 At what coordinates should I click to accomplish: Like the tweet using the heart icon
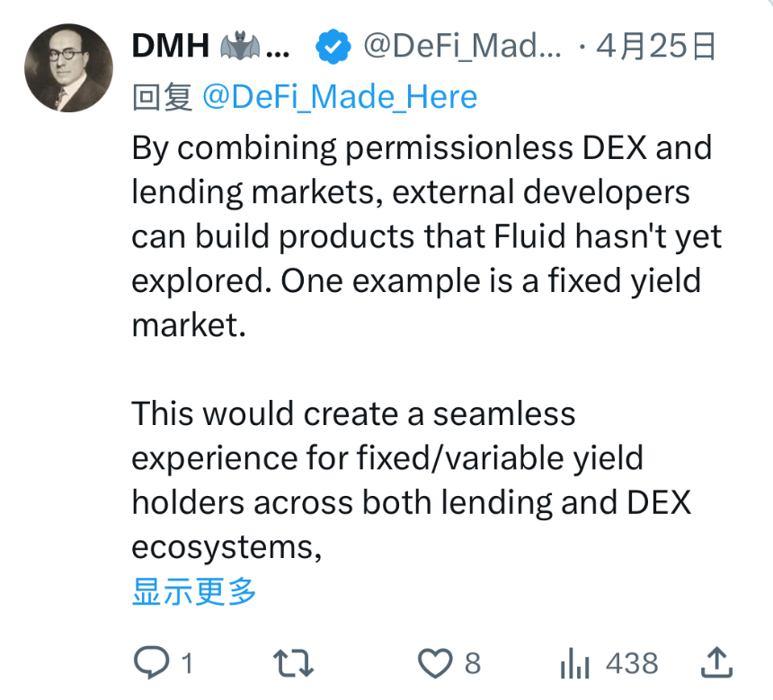click(436, 664)
